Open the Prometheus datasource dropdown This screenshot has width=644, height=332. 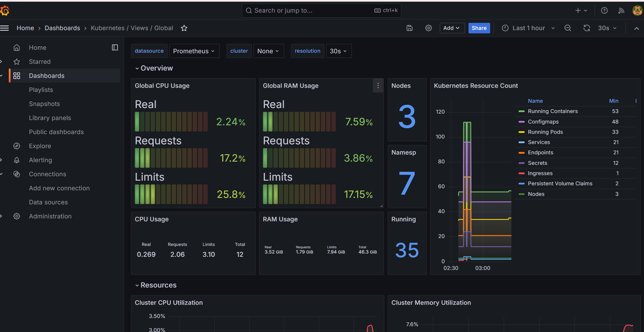[x=194, y=51]
